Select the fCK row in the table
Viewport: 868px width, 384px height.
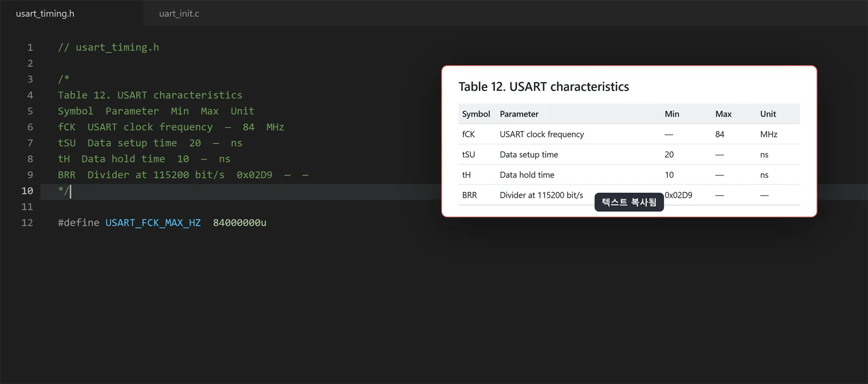629,134
